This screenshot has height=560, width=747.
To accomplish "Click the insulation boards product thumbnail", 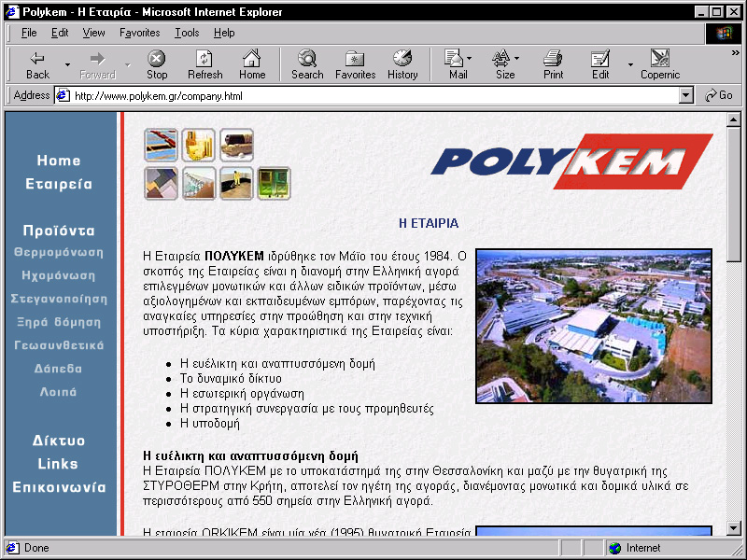I will click(x=161, y=146).
